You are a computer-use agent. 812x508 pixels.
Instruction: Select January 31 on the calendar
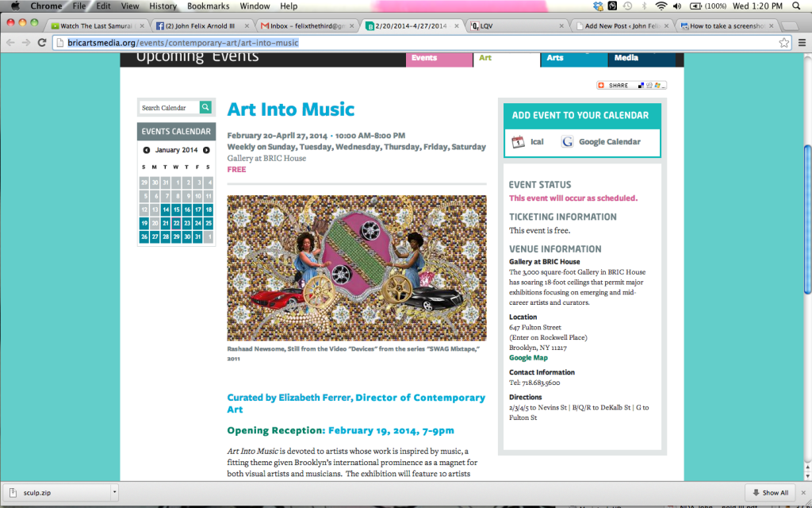click(197, 237)
